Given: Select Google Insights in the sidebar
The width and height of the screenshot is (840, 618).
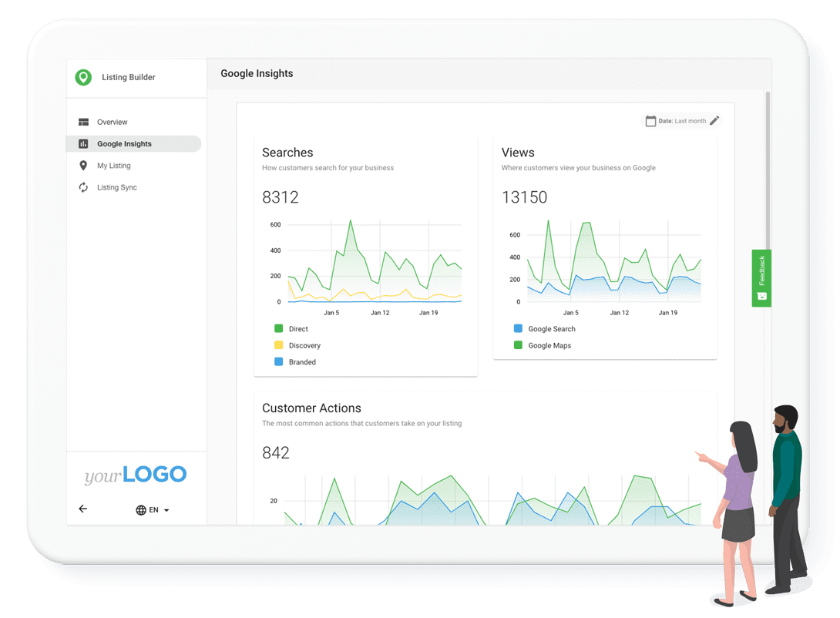Looking at the screenshot, I should click(134, 143).
